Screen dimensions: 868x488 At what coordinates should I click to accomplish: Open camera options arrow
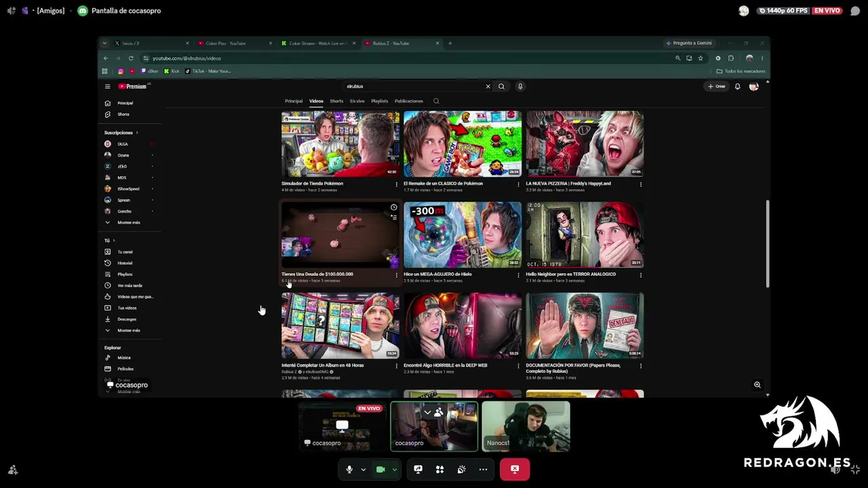point(394,469)
